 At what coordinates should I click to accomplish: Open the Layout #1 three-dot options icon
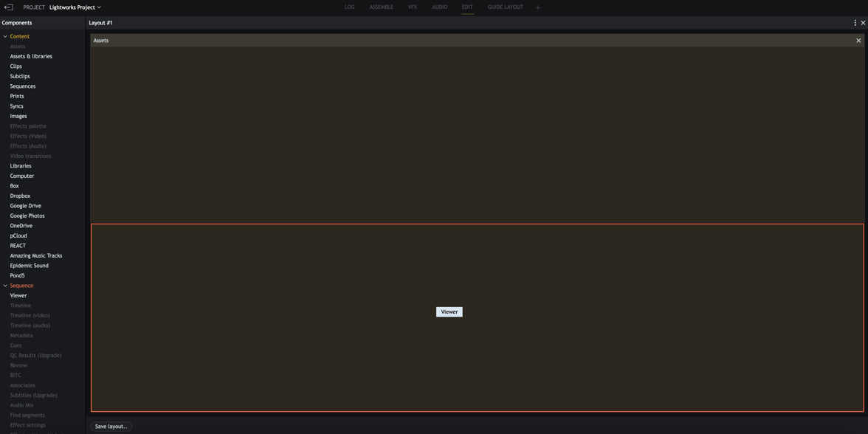pos(855,23)
